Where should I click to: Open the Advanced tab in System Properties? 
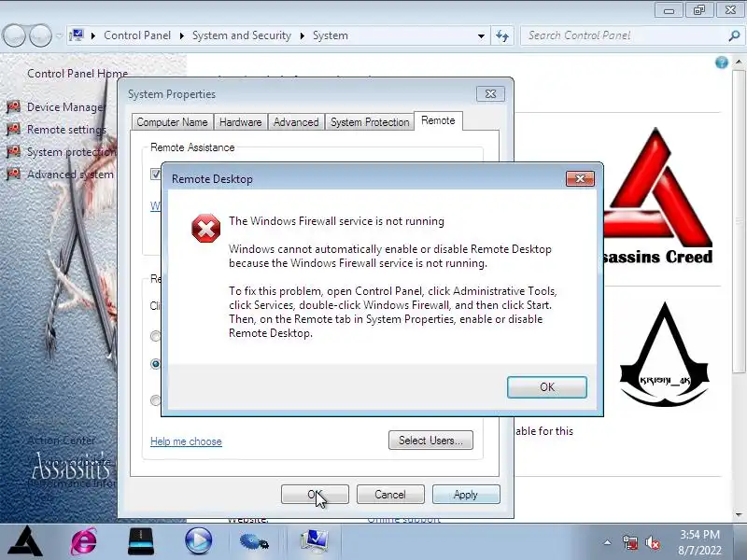[296, 122]
